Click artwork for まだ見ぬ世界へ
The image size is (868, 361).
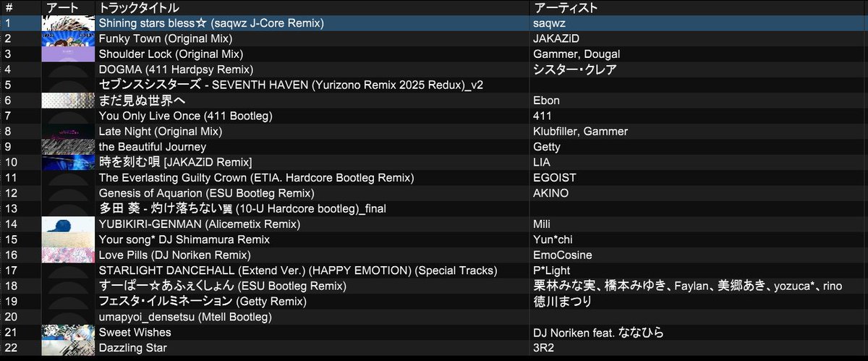[x=68, y=101]
